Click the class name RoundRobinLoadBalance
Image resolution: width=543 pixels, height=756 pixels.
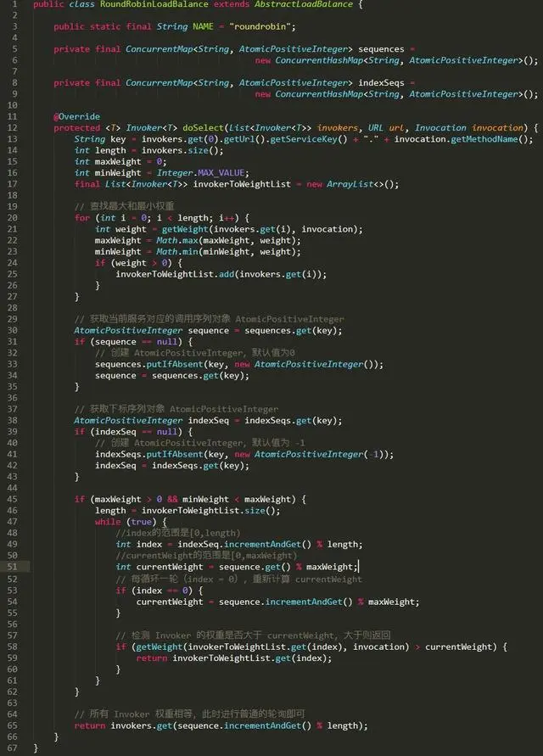point(154,4)
